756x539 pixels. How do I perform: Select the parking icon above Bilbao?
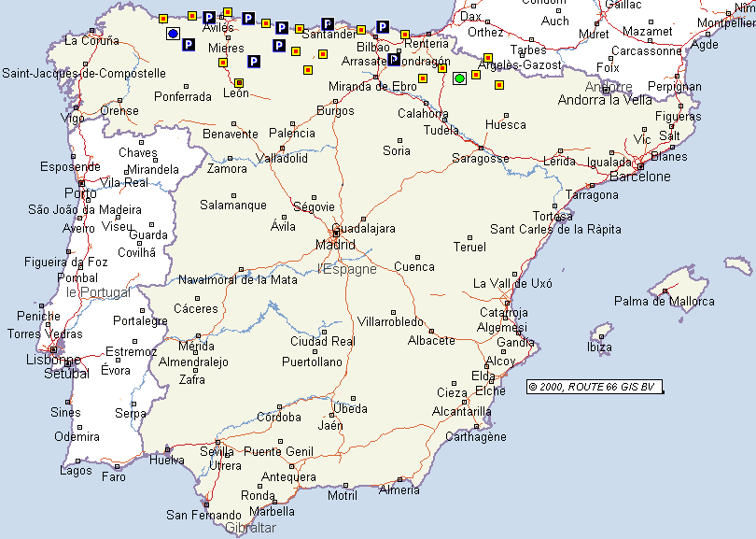pyautogui.click(x=383, y=26)
